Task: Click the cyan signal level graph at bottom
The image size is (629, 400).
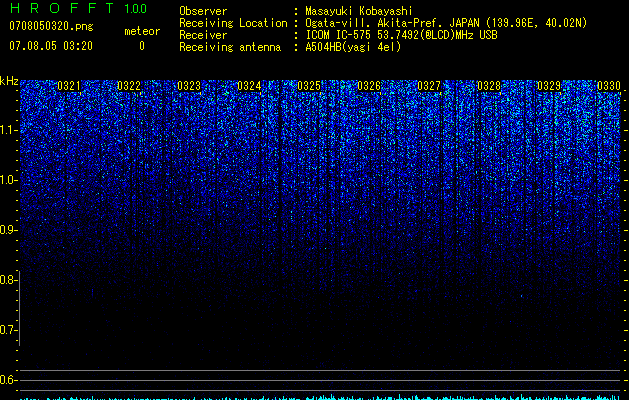Action: [320, 397]
